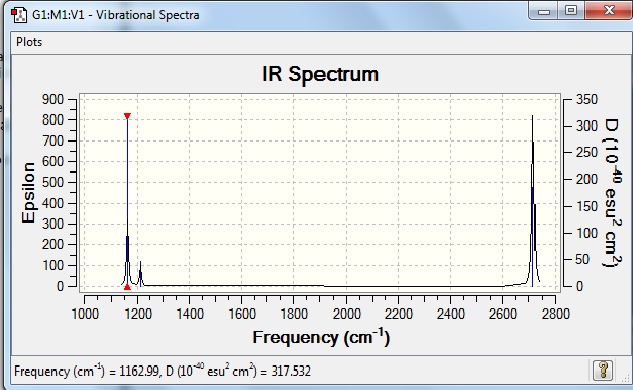Click the status bar frequency readout

(162, 371)
